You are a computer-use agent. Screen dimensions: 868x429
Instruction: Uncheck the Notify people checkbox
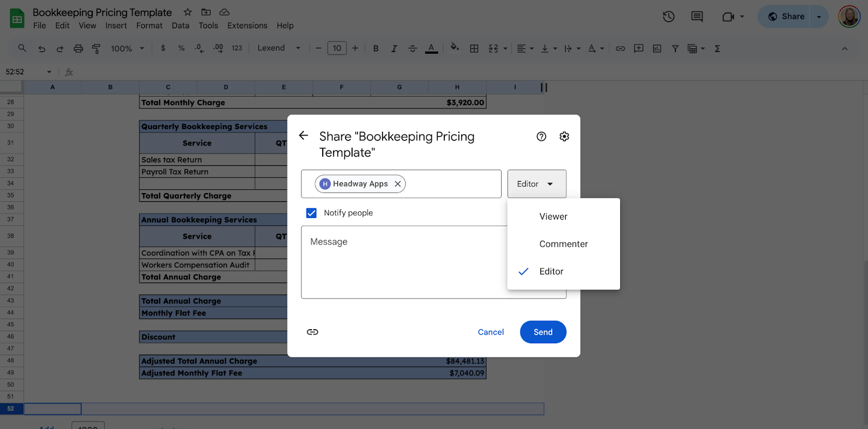311,213
